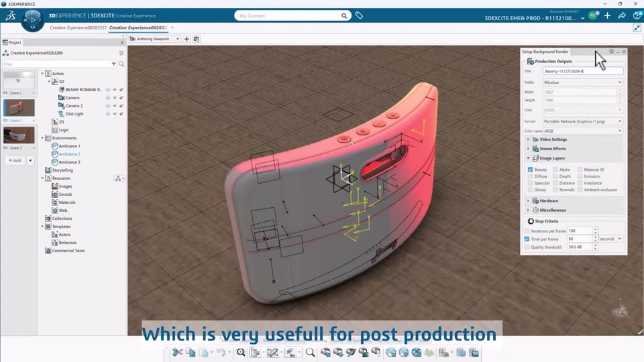Open a new tab with the plus
This screenshot has width=644, height=362.
pyautogui.click(x=172, y=27)
